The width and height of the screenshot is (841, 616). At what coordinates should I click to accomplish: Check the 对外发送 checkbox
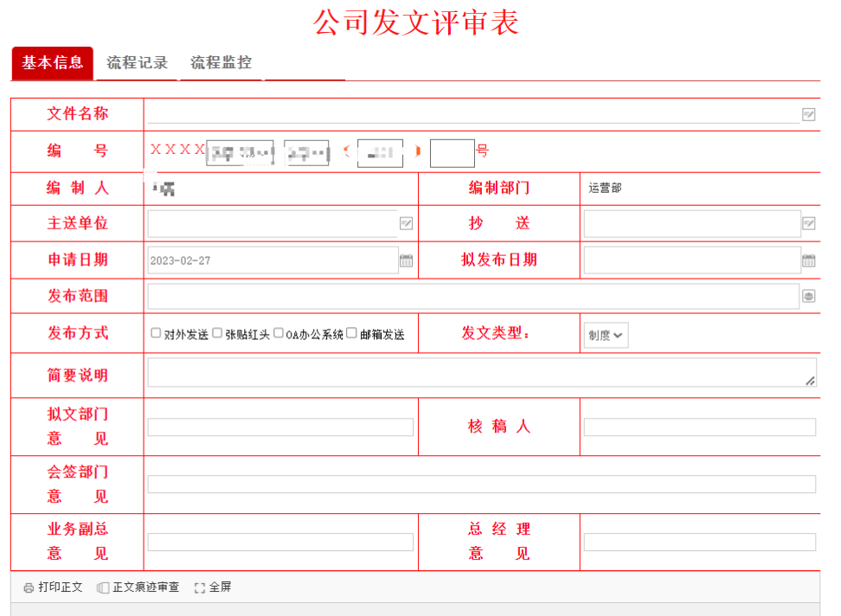pos(156,333)
